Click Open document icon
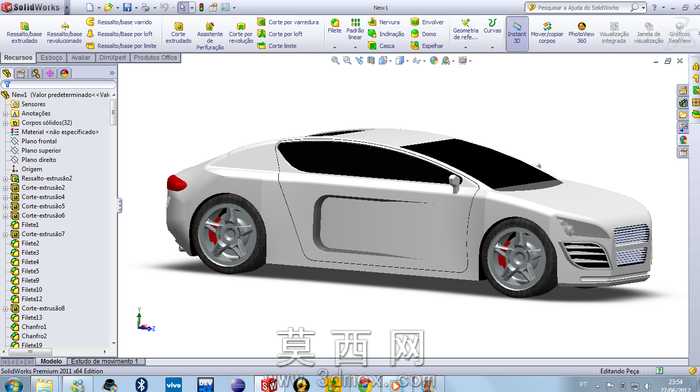The height and width of the screenshot is (392, 700). click(108, 8)
